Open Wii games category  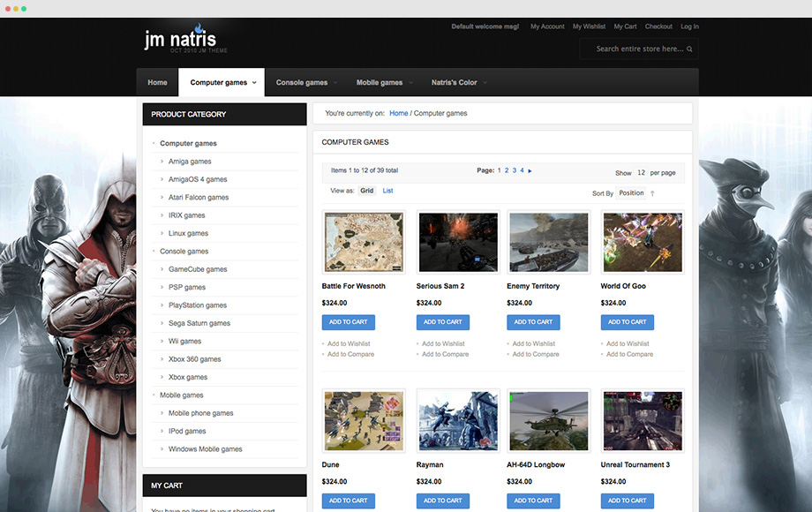tap(184, 342)
